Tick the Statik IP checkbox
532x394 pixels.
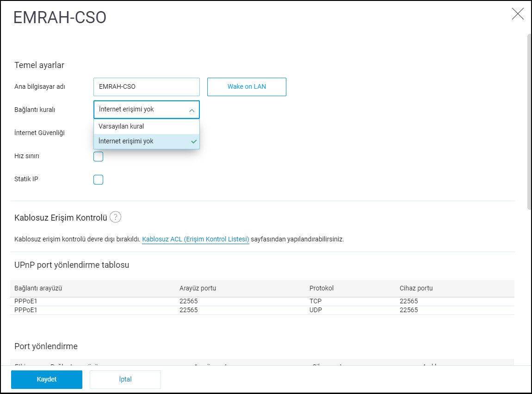point(98,179)
